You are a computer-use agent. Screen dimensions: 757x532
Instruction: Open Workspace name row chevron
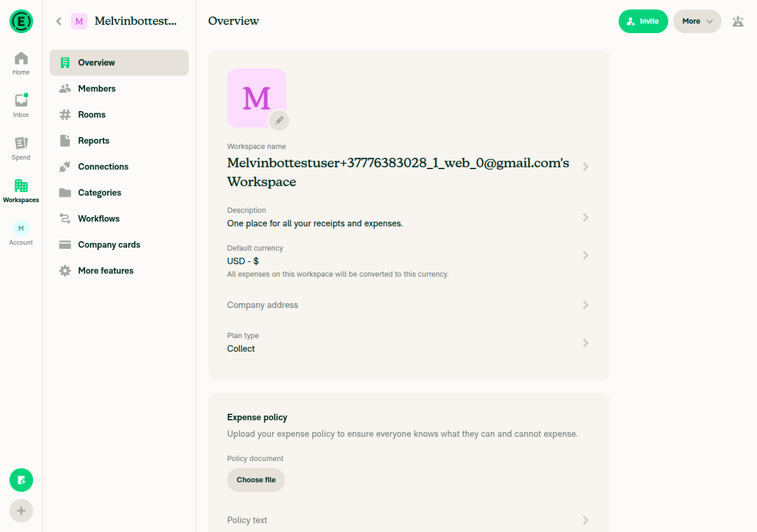[x=585, y=167]
